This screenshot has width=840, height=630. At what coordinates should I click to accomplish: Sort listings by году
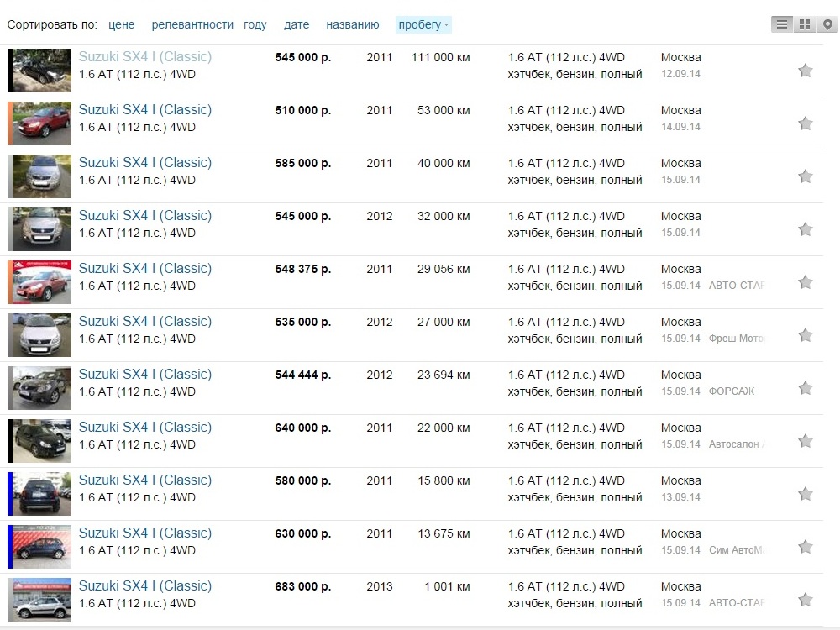pos(255,24)
